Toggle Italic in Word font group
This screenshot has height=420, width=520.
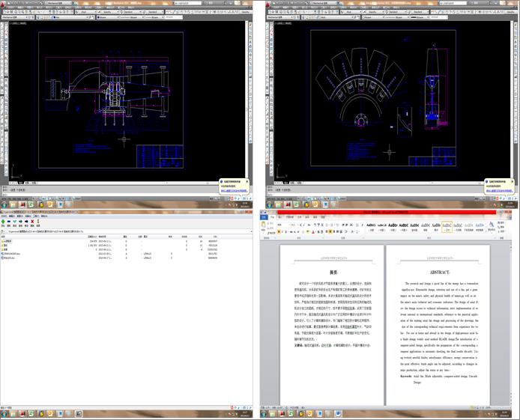pos(282,232)
